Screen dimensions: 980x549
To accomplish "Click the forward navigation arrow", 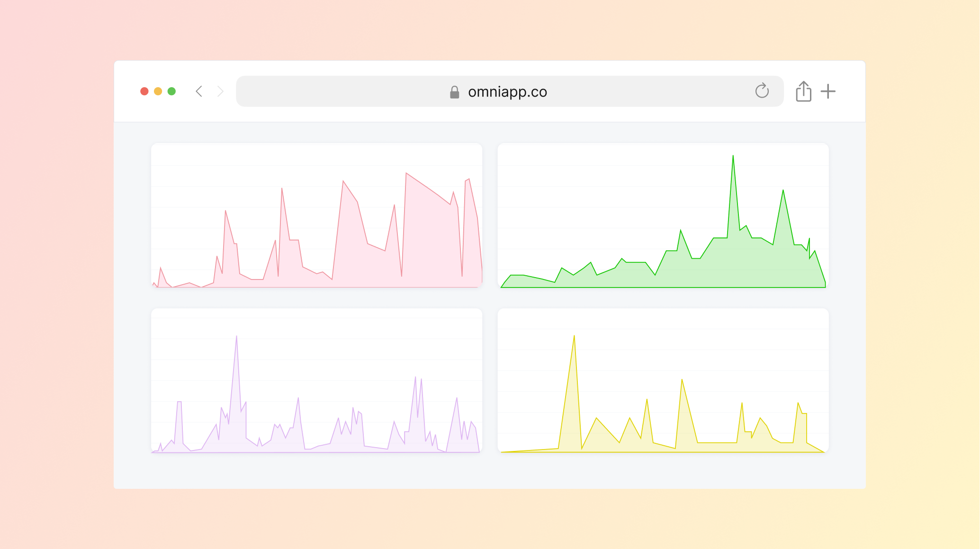I will pos(220,91).
